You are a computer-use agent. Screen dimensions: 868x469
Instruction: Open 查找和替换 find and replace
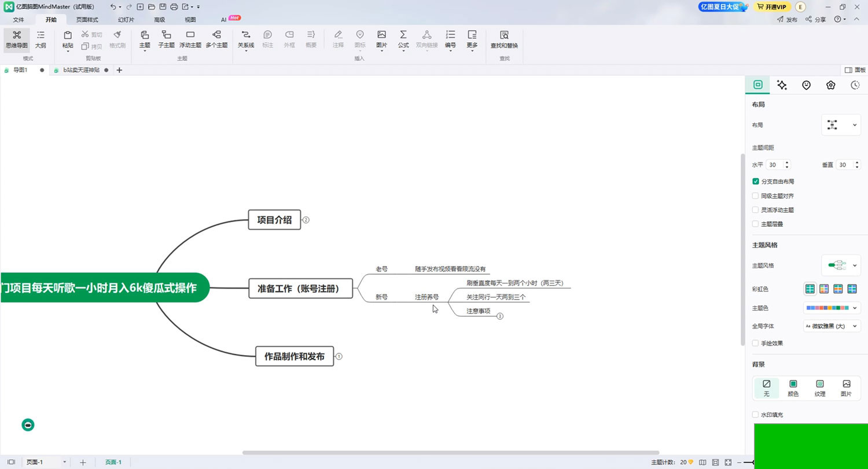point(503,39)
